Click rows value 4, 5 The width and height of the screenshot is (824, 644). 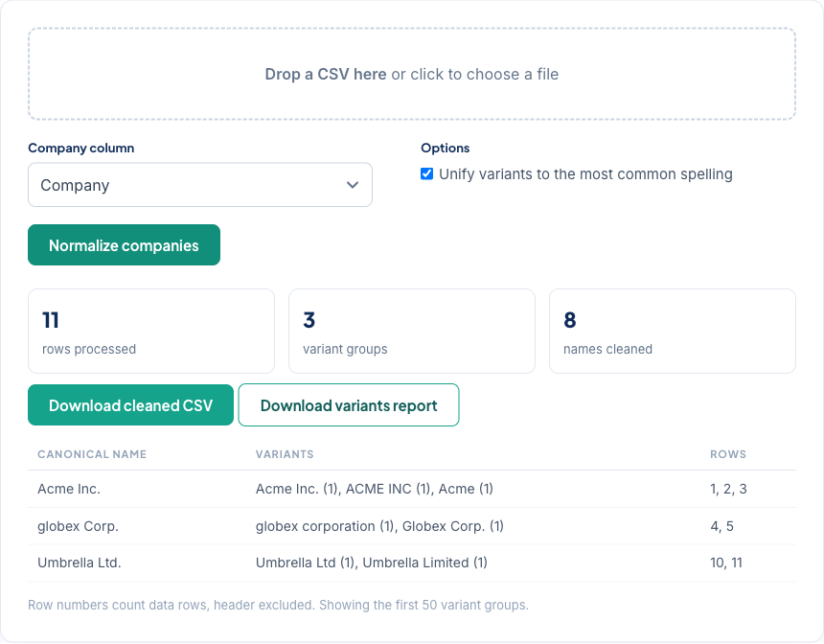coord(722,526)
